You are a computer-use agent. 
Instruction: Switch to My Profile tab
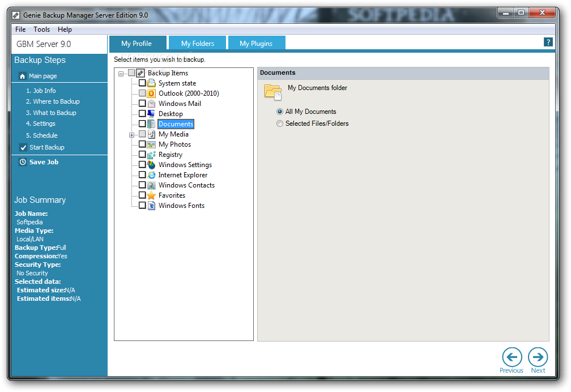point(137,43)
